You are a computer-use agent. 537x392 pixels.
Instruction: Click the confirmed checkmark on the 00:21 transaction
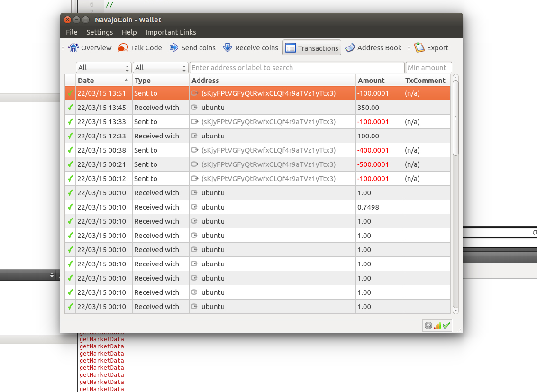pyautogui.click(x=70, y=164)
